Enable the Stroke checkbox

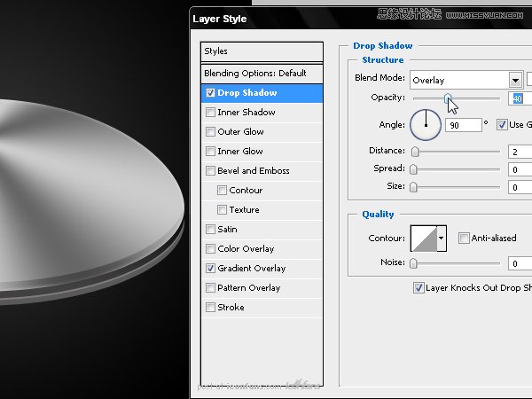pyautogui.click(x=210, y=308)
